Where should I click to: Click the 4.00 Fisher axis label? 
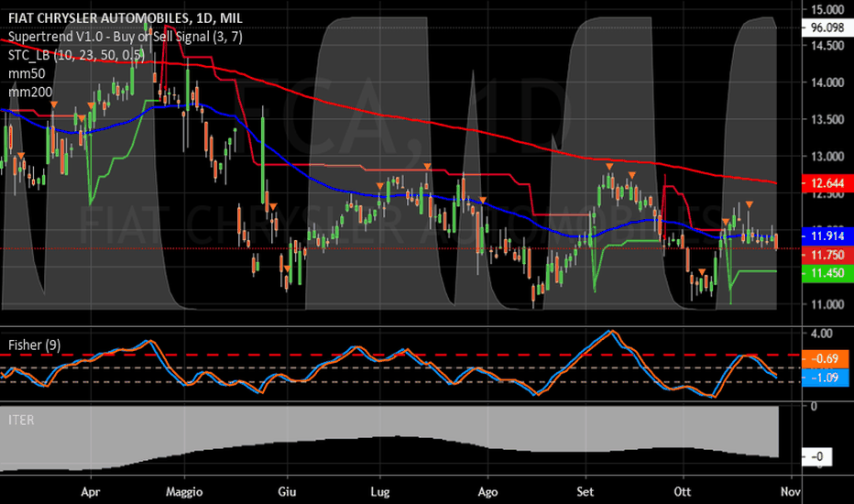tap(821, 334)
